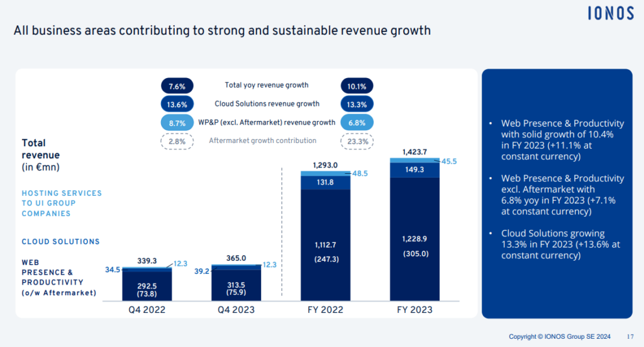Click the 8.7% WP&P growth pill
The width and height of the screenshot is (644, 347).
[x=177, y=123]
